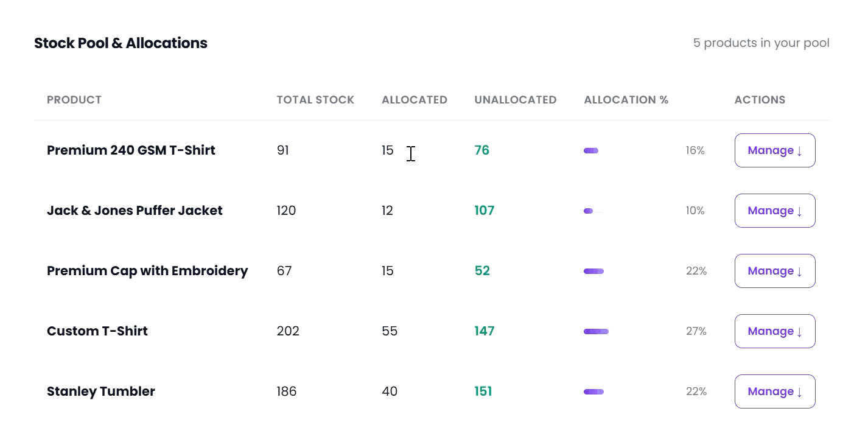The width and height of the screenshot is (868, 442).
Task: Open Manage for Premium 240 GSM T-Shirt
Action: point(775,150)
